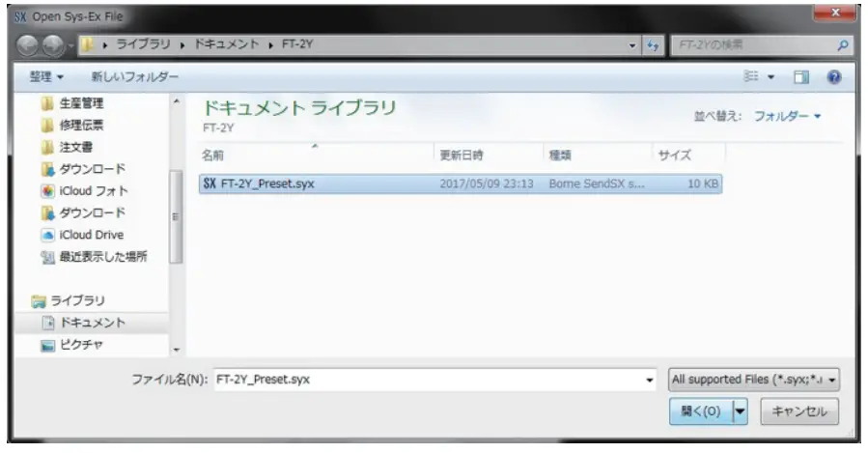This screenshot has height=453, width=868.
Task: Open the Help question mark icon
Action: (833, 77)
